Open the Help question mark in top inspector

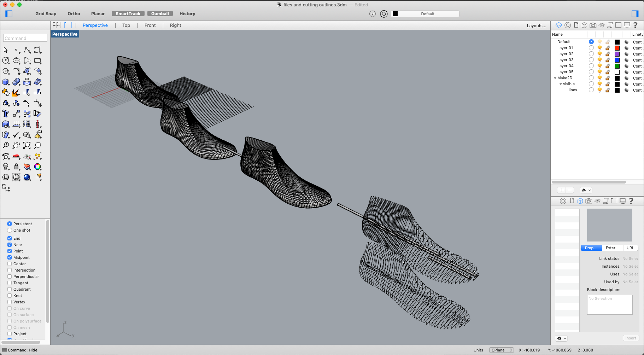635,25
